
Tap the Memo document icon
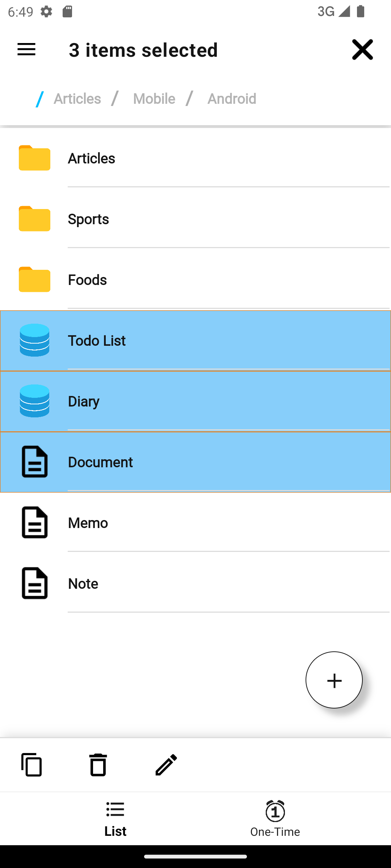pos(34,522)
